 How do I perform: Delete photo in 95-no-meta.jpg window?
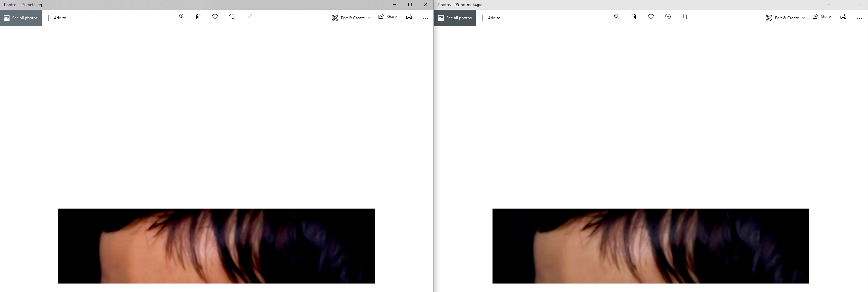tap(634, 17)
